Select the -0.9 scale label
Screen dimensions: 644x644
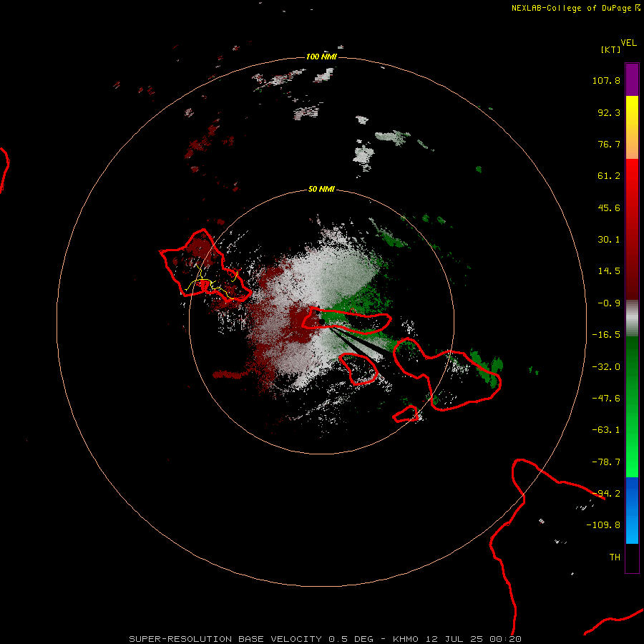(x=609, y=303)
